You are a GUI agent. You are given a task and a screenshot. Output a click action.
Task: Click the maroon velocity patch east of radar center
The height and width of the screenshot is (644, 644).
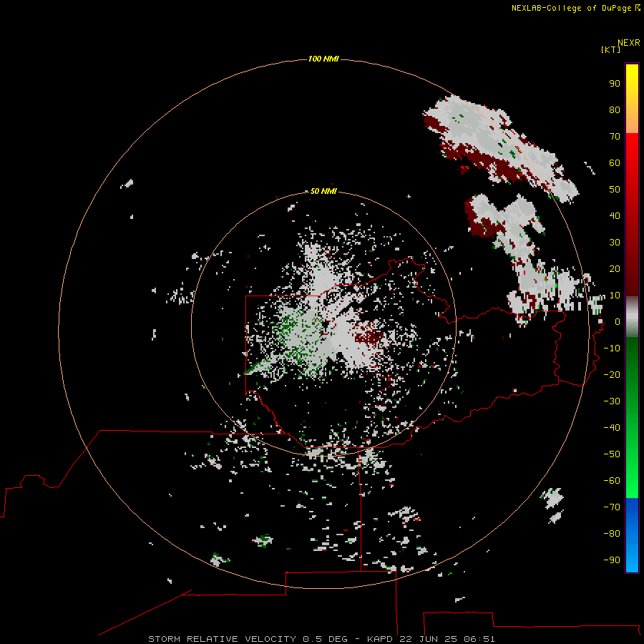(369, 336)
